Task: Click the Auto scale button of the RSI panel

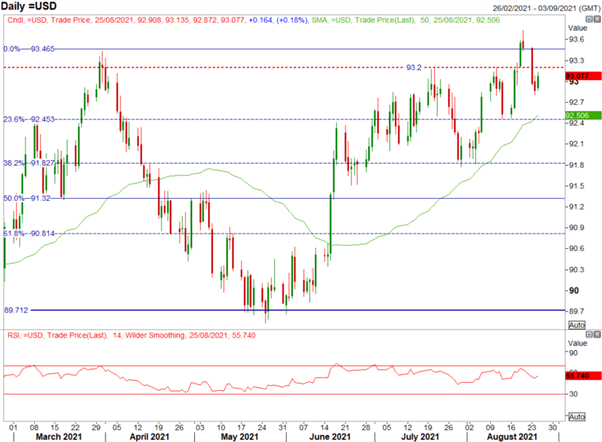Action: (x=577, y=417)
